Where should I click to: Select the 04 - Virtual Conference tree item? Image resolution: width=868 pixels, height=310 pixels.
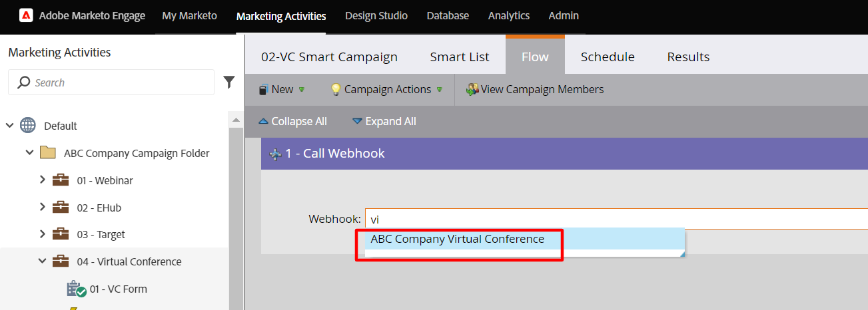[129, 261]
